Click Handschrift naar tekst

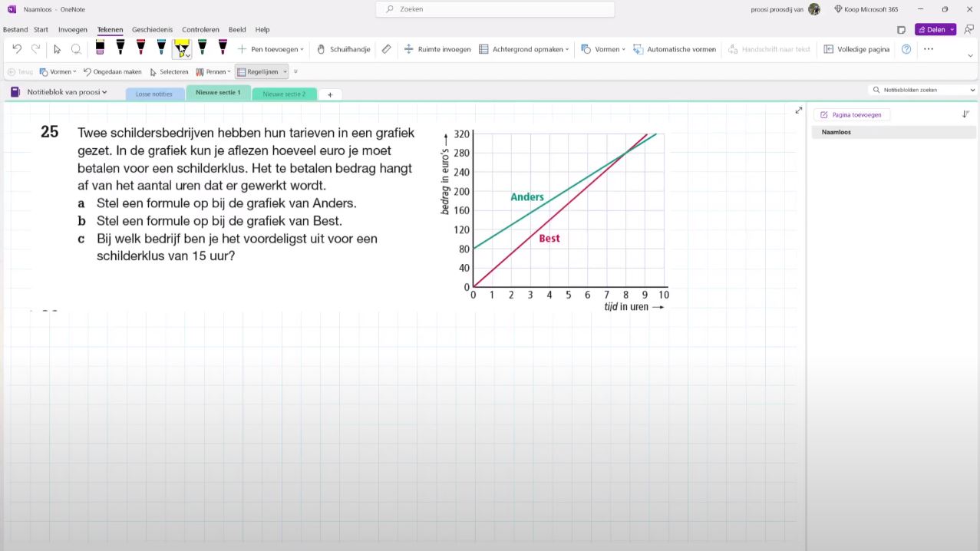click(769, 49)
